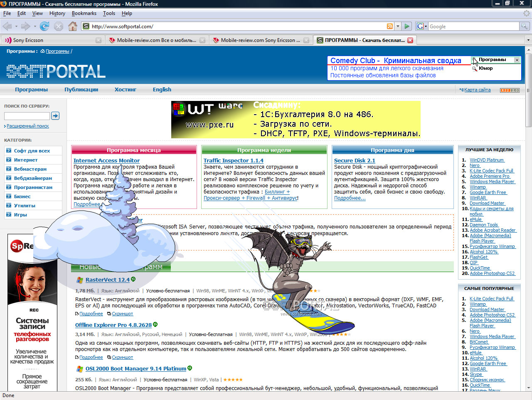Click WinDVD Platinum in weekly best list
The image size is (532, 400).
pyautogui.click(x=487, y=160)
